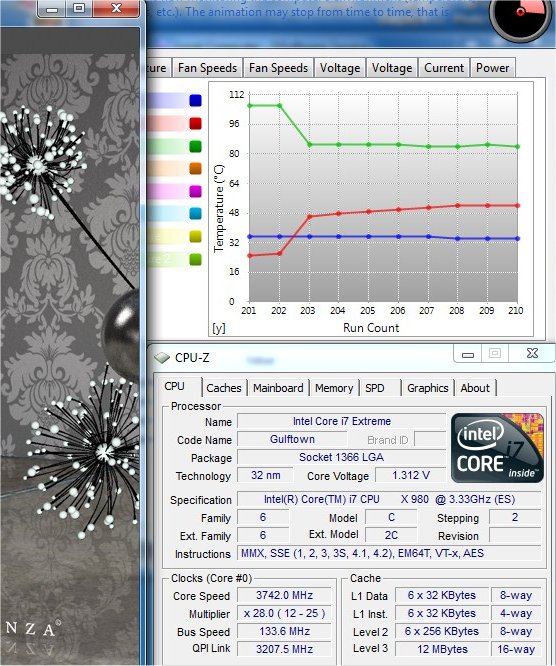Click the red line point at run 210
The image size is (556, 666).
click(517, 206)
